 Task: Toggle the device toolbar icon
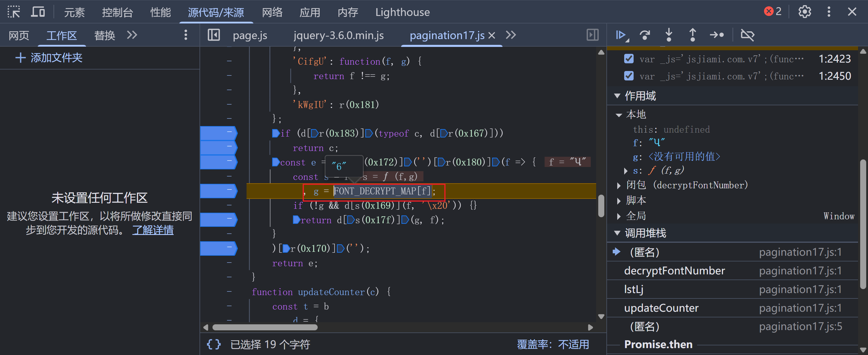point(38,12)
